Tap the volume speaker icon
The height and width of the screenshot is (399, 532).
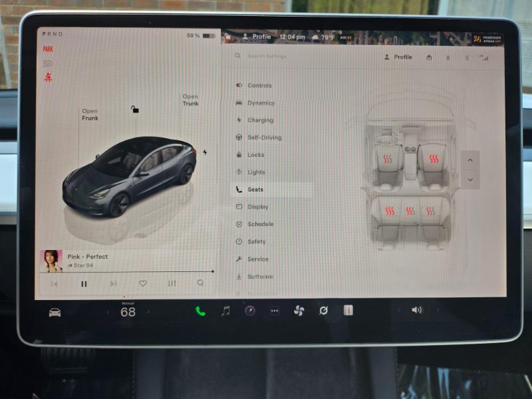(x=417, y=310)
